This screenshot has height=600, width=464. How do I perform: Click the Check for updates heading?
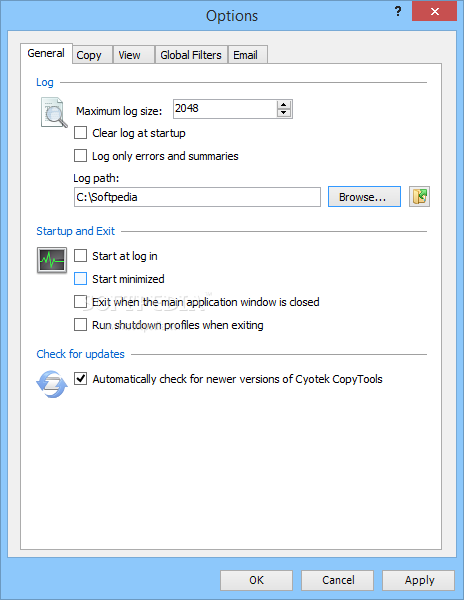[80, 354]
